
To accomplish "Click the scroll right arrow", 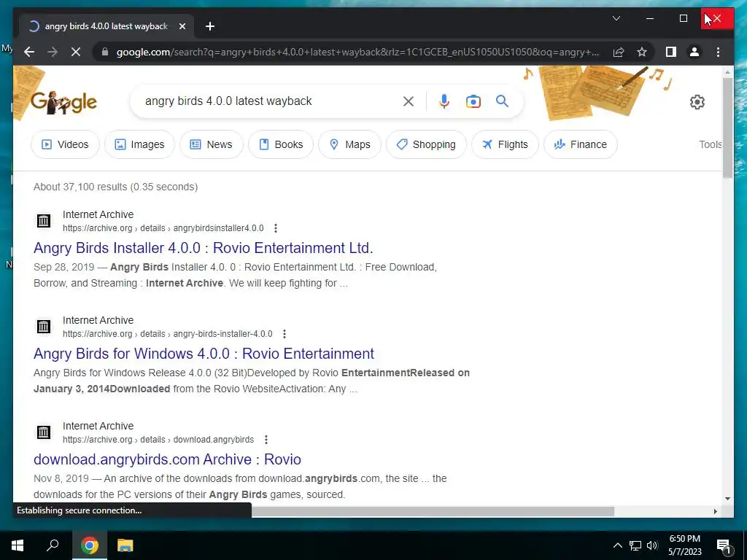I will coord(715,511).
